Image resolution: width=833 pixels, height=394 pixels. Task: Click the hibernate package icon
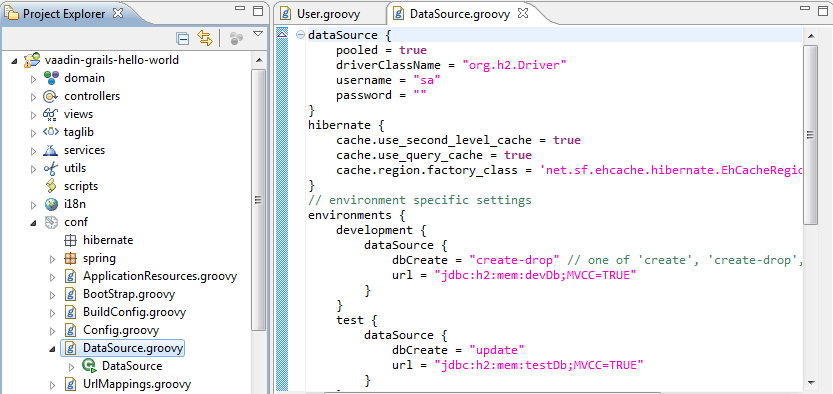[70, 241]
